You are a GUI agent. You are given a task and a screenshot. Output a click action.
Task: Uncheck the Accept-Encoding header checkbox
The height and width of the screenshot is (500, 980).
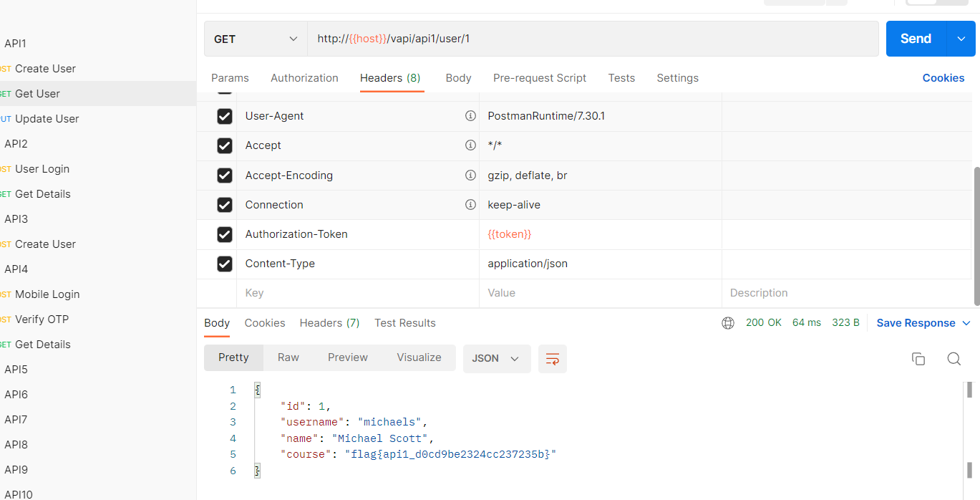pyautogui.click(x=225, y=176)
